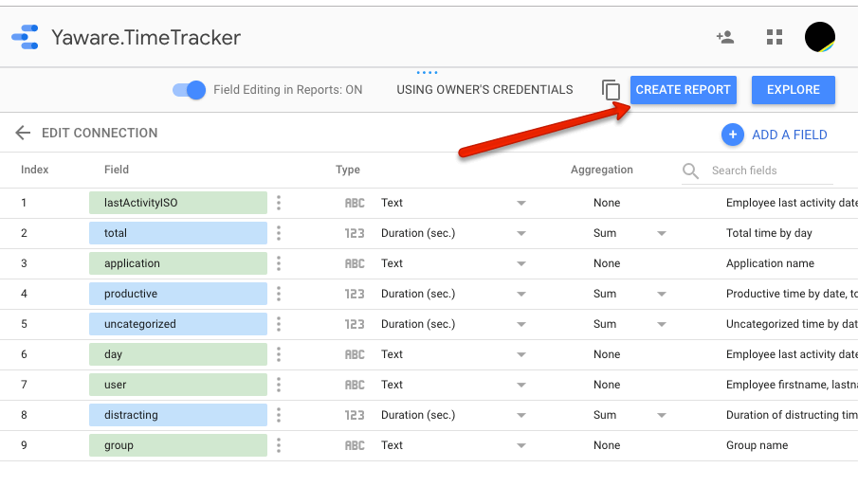Screen dimensions: 858x504
Task: Select the application field chip
Action: [178, 263]
